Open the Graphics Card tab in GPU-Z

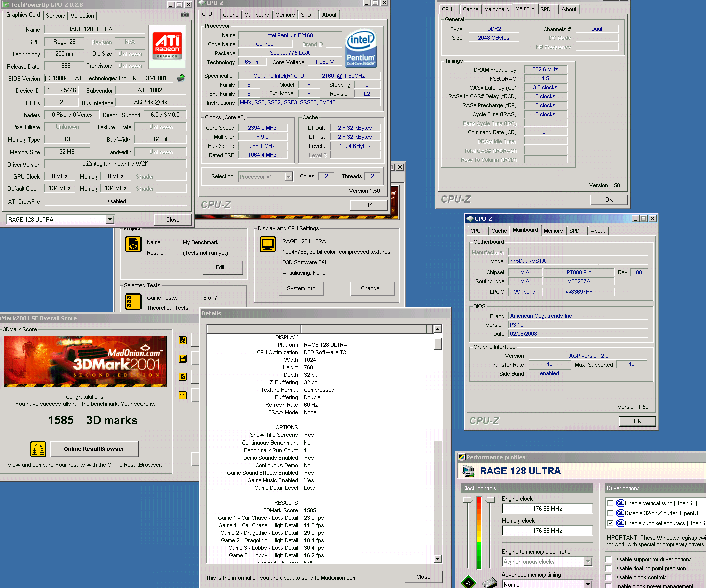(23, 15)
